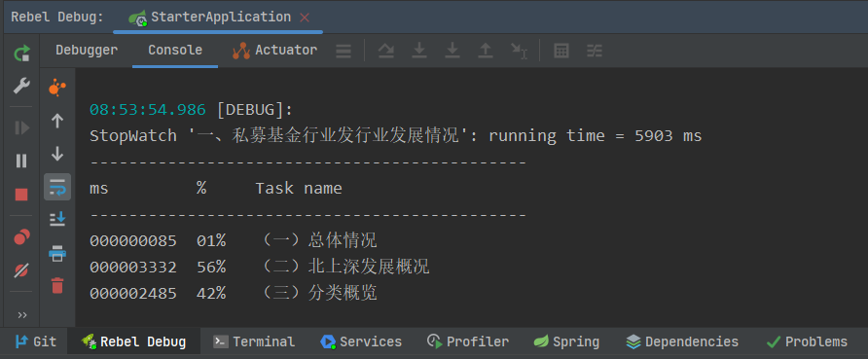View breakpoints using the red circles icon

21,236
